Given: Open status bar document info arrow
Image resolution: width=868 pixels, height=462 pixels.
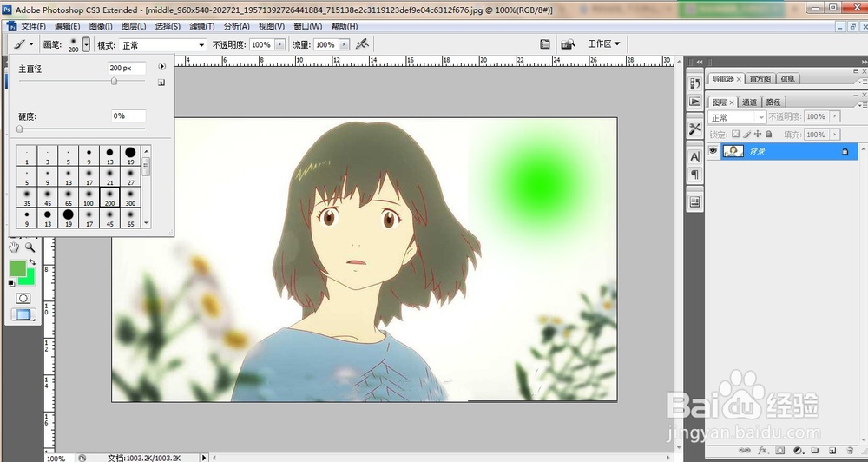Looking at the screenshot, I should point(204,458).
